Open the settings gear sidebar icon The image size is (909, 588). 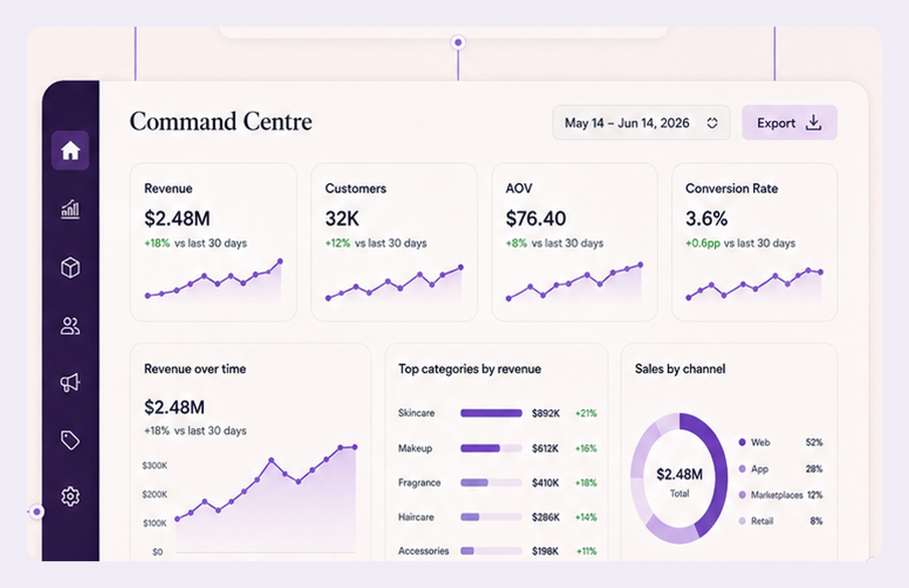coord(70,497)
